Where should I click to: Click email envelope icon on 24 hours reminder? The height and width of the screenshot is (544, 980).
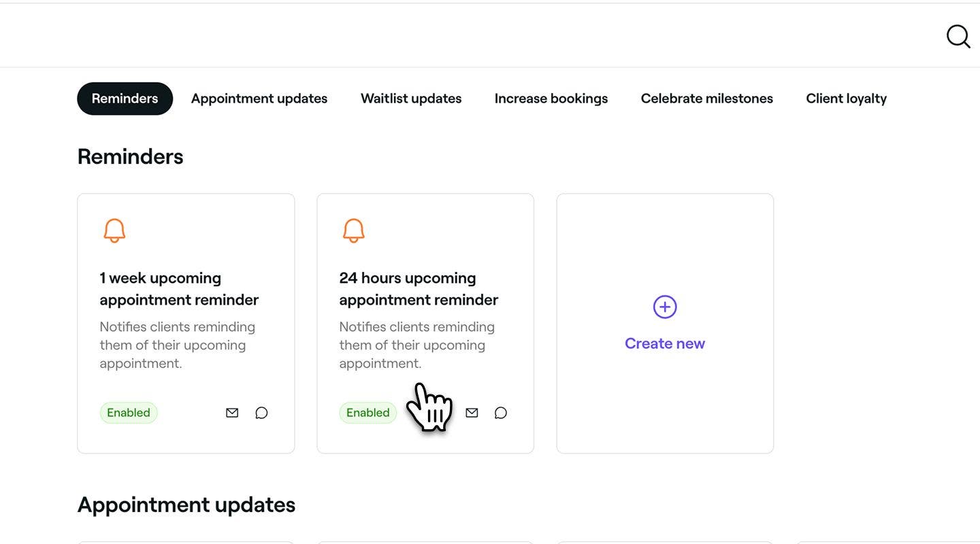pos(472,413)
